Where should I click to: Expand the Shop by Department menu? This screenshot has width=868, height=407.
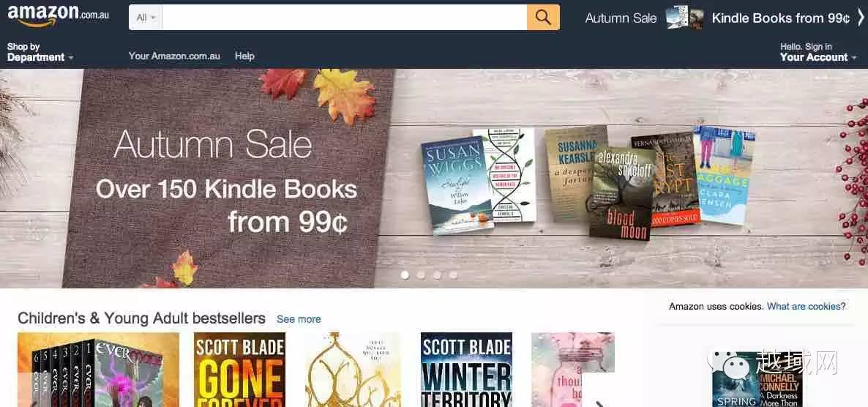(x=40, y=52)
